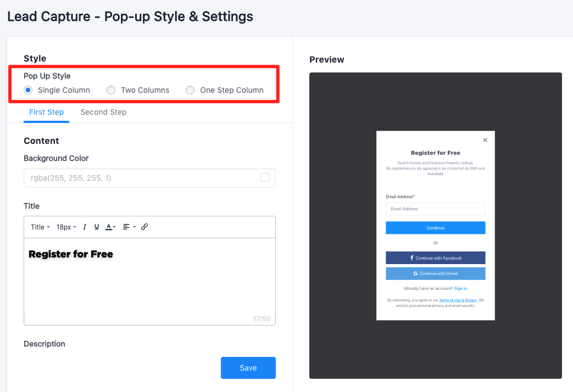Open the text color tool in the toolbar

(x=109, y=227)
